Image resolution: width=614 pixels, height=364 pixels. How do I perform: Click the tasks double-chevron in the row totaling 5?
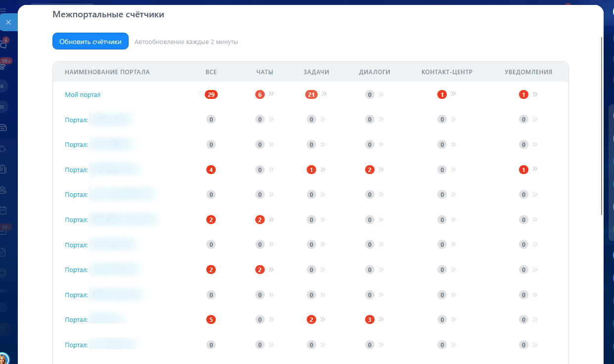pos(323,319)
